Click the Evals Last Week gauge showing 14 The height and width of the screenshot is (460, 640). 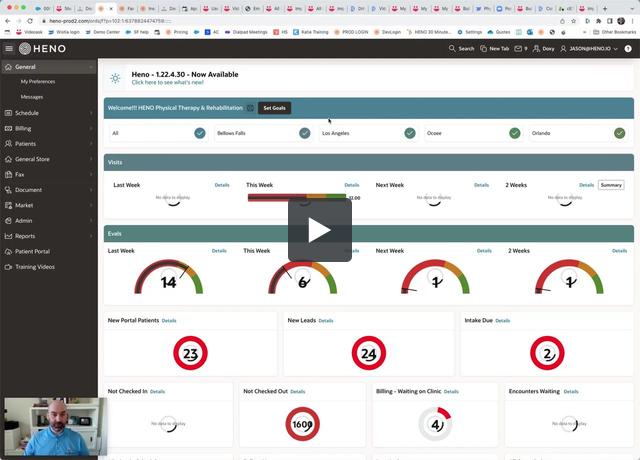169,277
